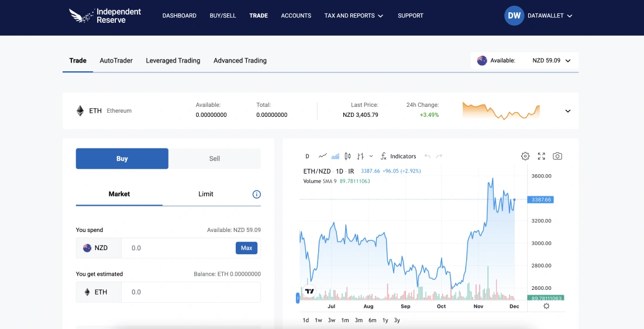This screenshot has height=329, width=644.
Task: Set chart range to 3m
Action: [359, 320]
